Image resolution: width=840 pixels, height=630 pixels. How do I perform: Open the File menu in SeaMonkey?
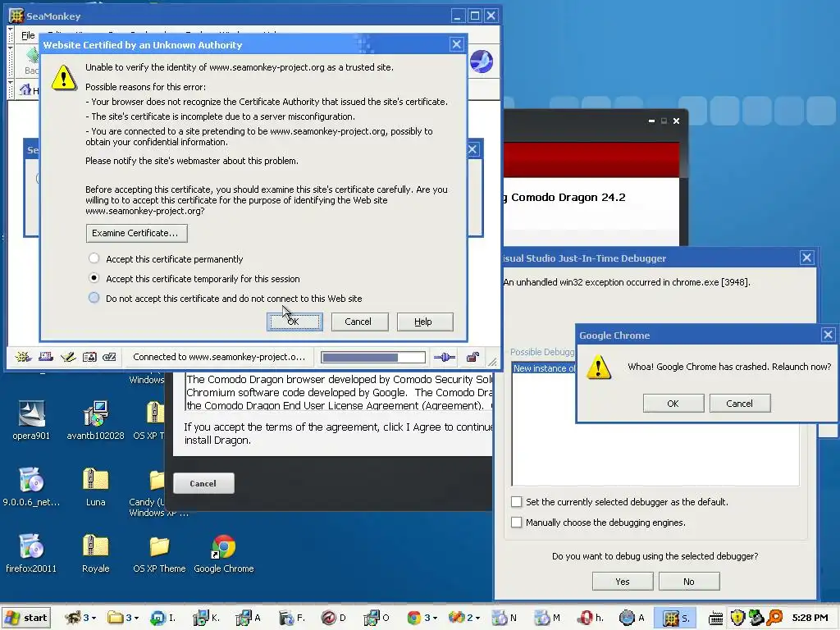pos(28,35)
